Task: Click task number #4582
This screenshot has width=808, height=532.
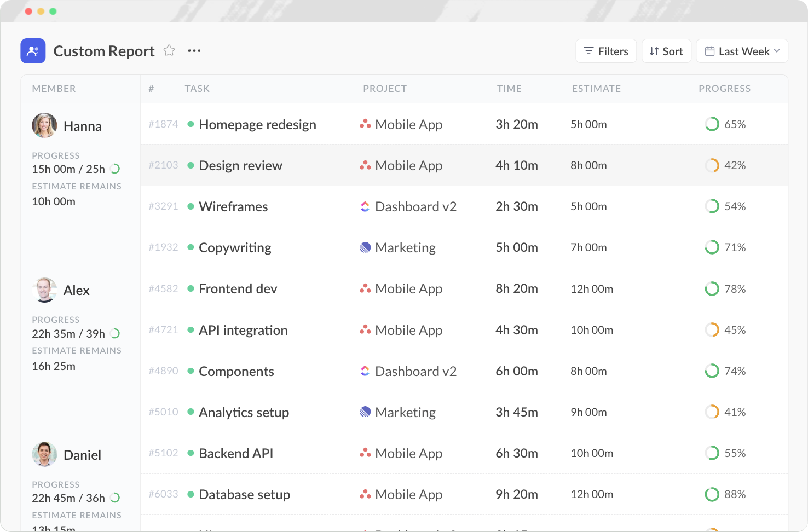Action: point(163,288)
